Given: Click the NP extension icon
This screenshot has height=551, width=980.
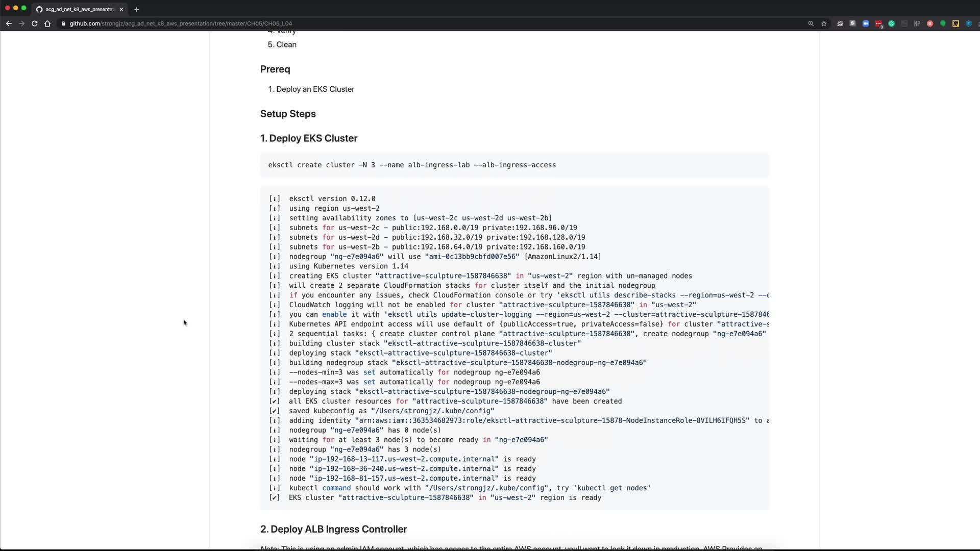Looking at the screenshot, I should [x=917, y=23].
